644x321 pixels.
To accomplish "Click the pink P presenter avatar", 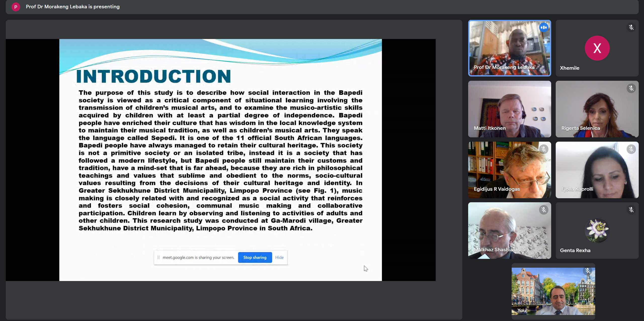I will (x=16, y=7).
